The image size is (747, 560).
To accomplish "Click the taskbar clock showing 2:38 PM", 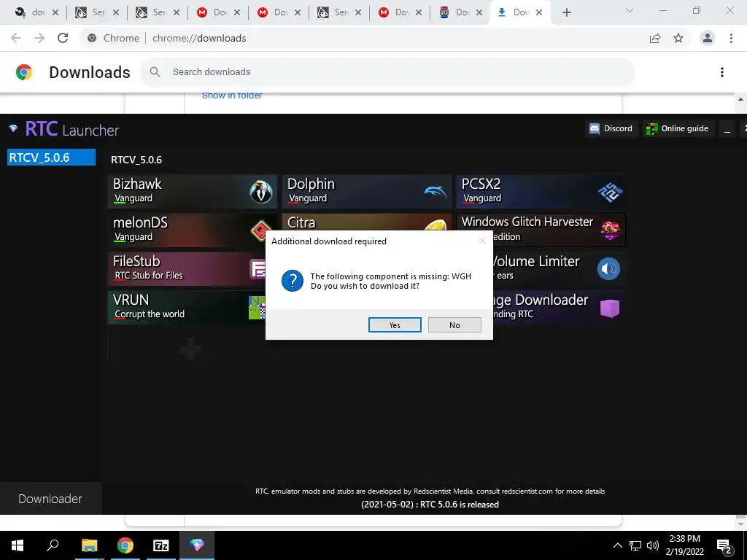I will click(684, 545).
